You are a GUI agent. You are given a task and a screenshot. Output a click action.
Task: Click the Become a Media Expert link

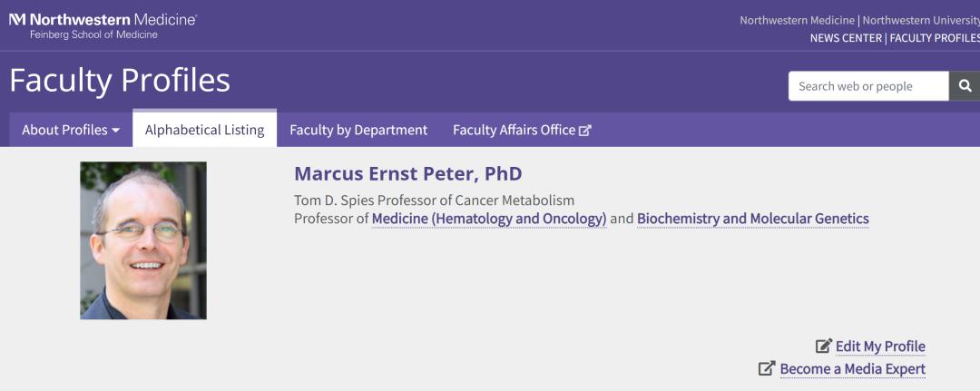[852, 368]
